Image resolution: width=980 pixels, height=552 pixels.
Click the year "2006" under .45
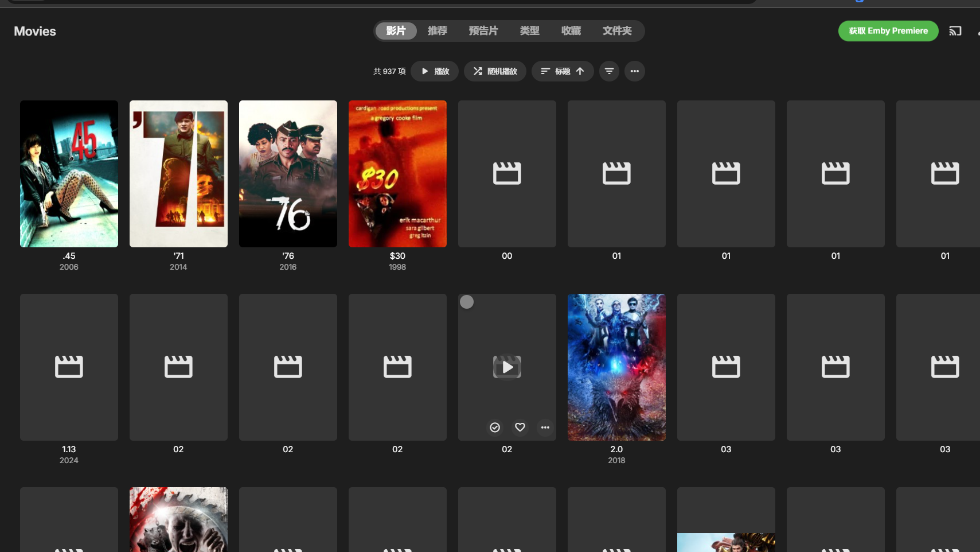(x=69, y=267)
